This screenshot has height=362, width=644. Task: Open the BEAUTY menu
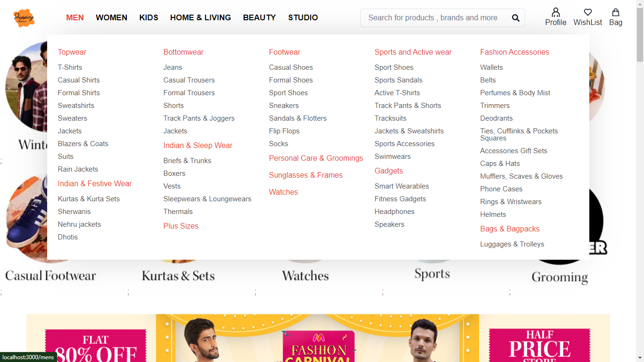click(259, 18)
